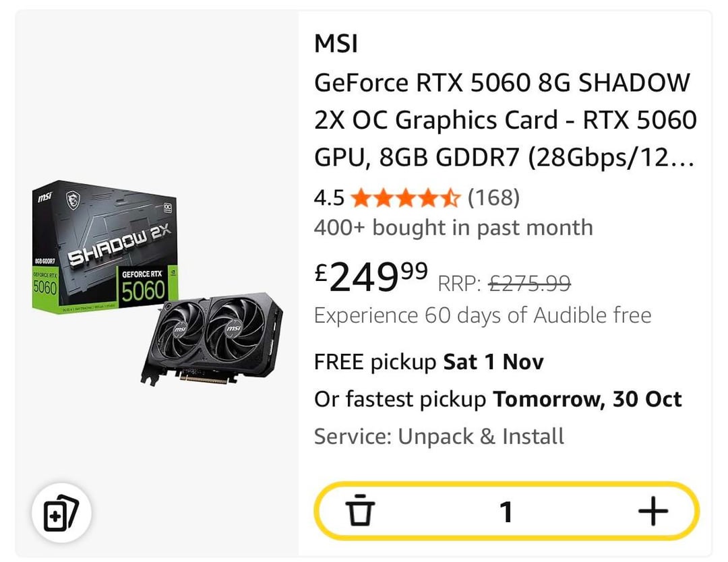The width and height of the screenshot is (728, 562).
Task: Tap the 4.5 rating number
Action: 329,198
